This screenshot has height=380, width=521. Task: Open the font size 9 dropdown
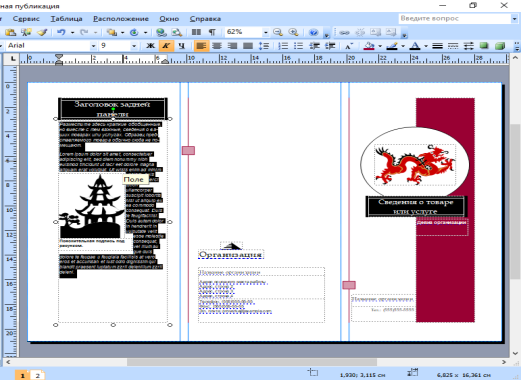[x=134, y=46]
